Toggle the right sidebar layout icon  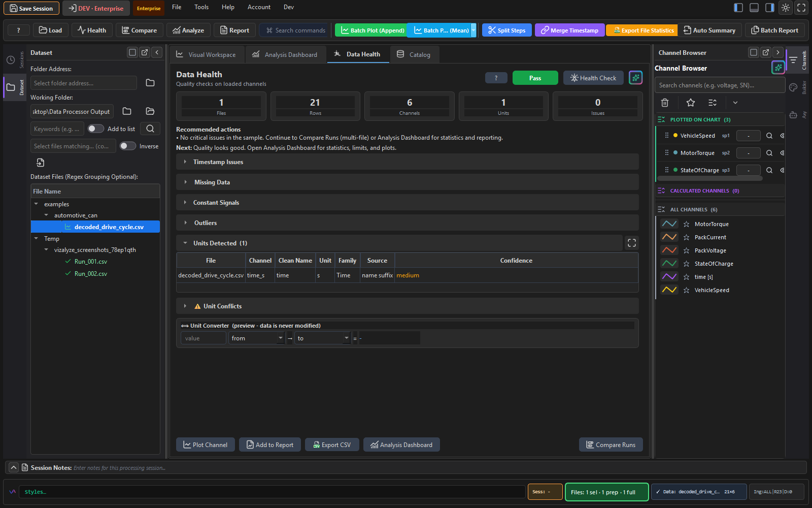770,8
